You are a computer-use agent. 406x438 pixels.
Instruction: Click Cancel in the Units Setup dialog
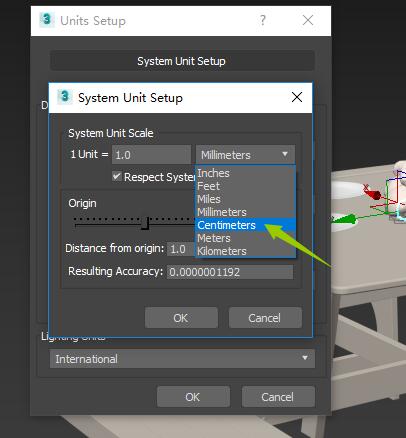(278, 397)
